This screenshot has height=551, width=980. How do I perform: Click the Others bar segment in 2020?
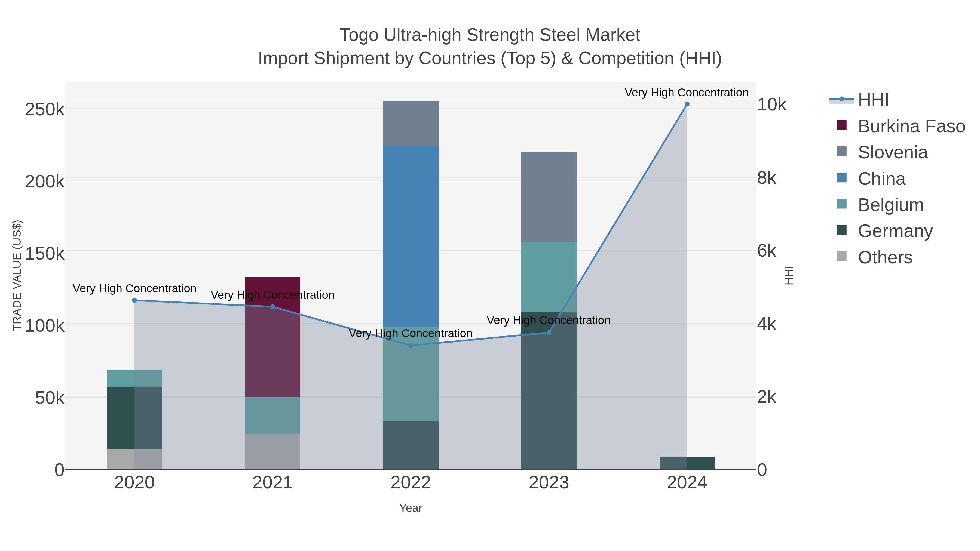click(x=134, y=459)
